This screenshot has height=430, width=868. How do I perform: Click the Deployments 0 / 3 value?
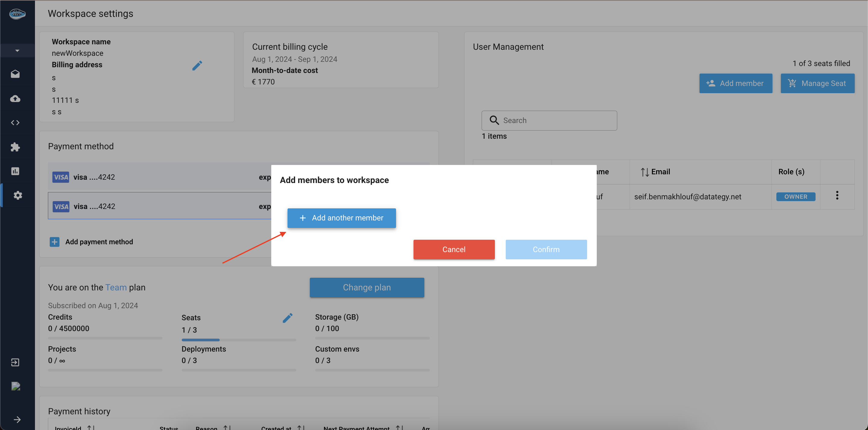tap(189, 361)
